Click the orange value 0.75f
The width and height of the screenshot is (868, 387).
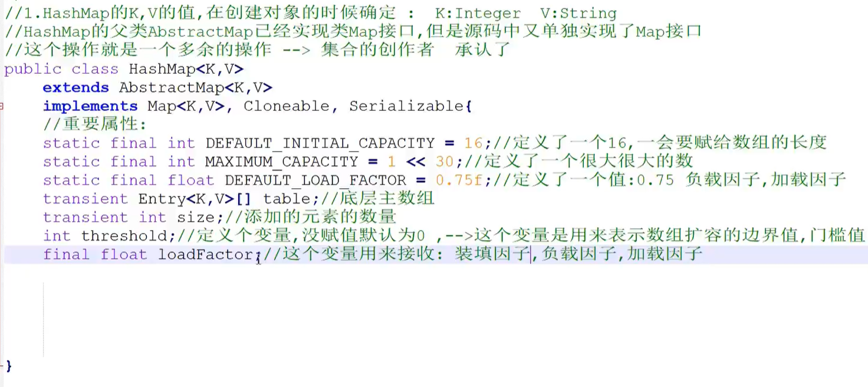point(460,181)
